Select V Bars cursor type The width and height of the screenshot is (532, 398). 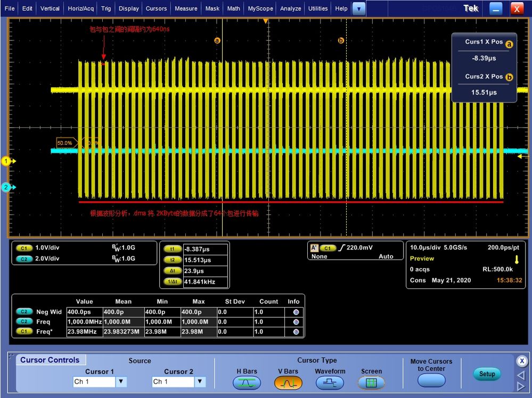(x=288, y=383)
